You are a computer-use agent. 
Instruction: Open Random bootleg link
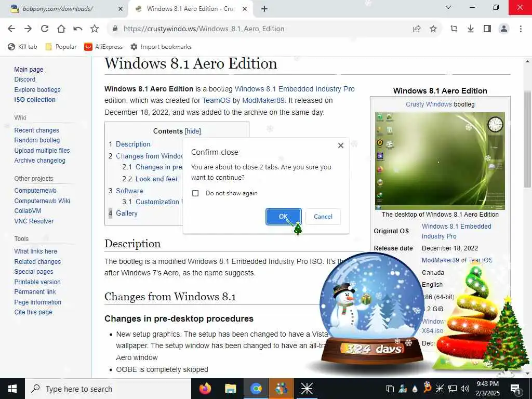coord(37,140)
